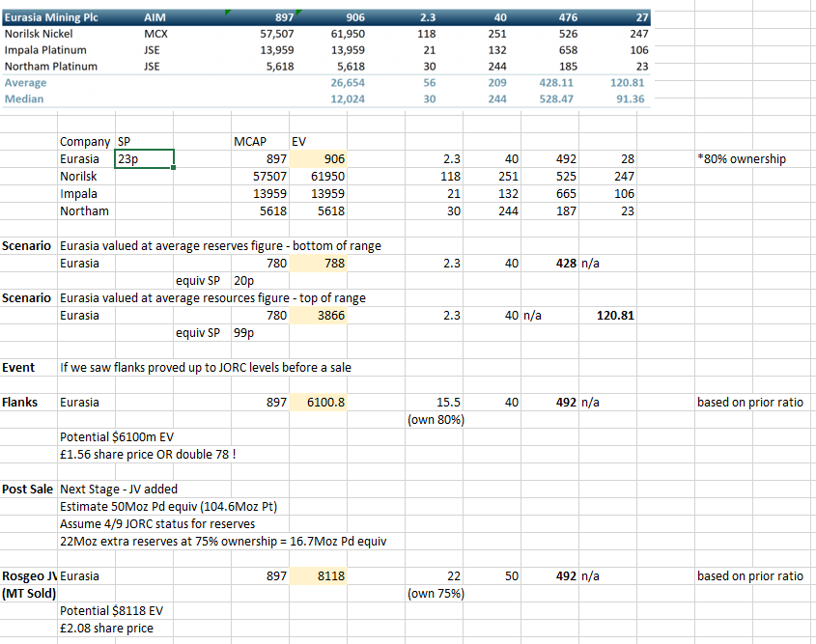The height and width of the screenshot is (644, 816).
Task: Click the 'Event' row label
Action: tap(18, 367)
